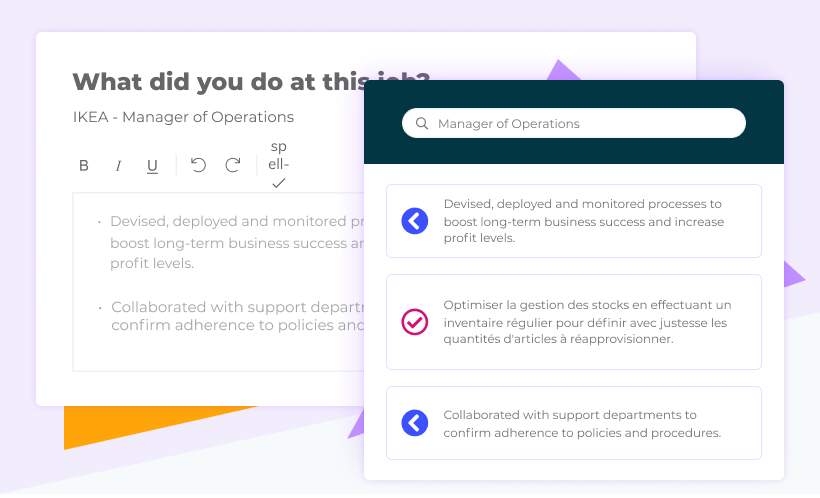Run the spell-check tool
Viewport: 820px width, 498px height.
point(279,164)
